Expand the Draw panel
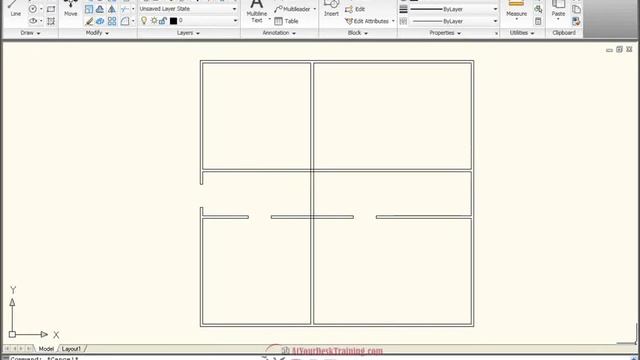Viewport: 640px width, 360px height. tap(30, 33)
